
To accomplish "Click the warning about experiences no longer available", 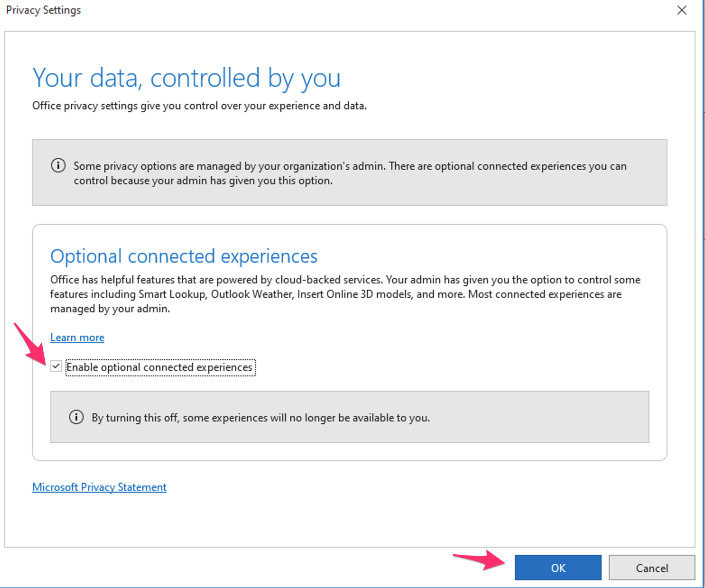I will click(x=260, y=417).
